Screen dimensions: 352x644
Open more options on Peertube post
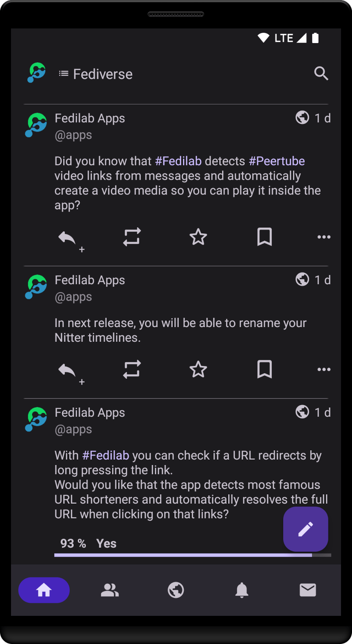point(324,237)
